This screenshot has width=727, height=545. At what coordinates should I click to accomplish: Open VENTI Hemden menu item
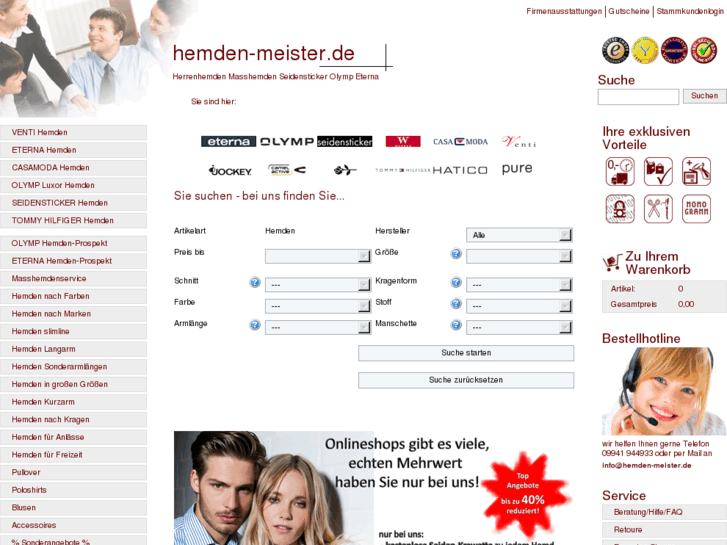coord(73,133)
